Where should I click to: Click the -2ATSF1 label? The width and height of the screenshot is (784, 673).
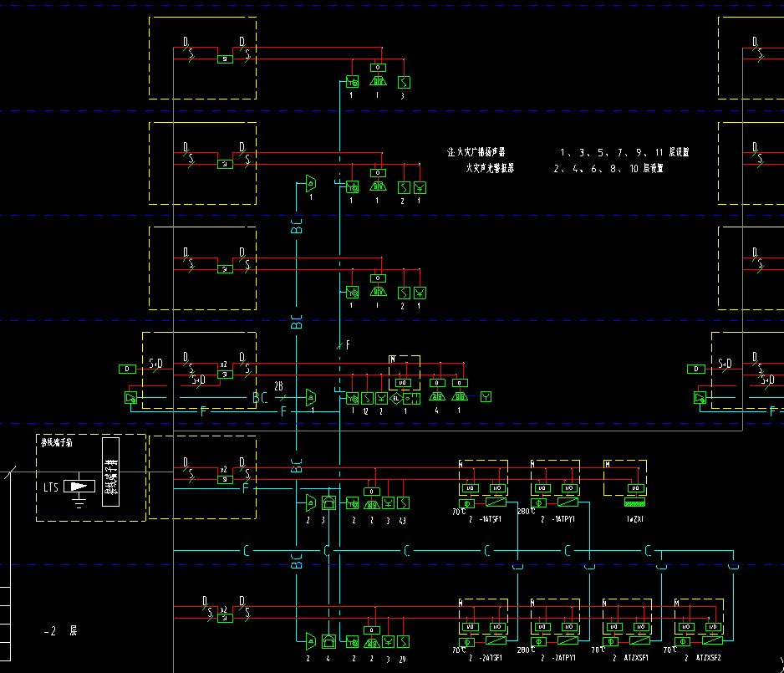[491, 658]
